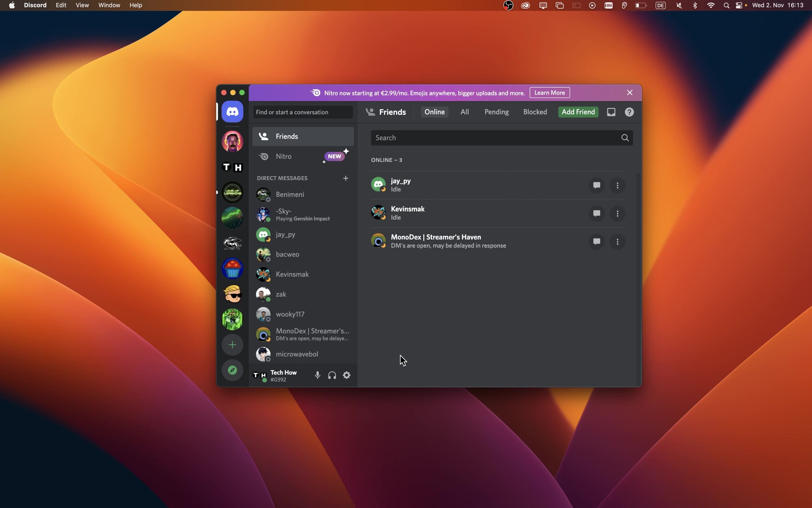The width and height of the screenshot is (812, 508).
Task: Message MonoDex from friends list
Action: tap(597, 242)
